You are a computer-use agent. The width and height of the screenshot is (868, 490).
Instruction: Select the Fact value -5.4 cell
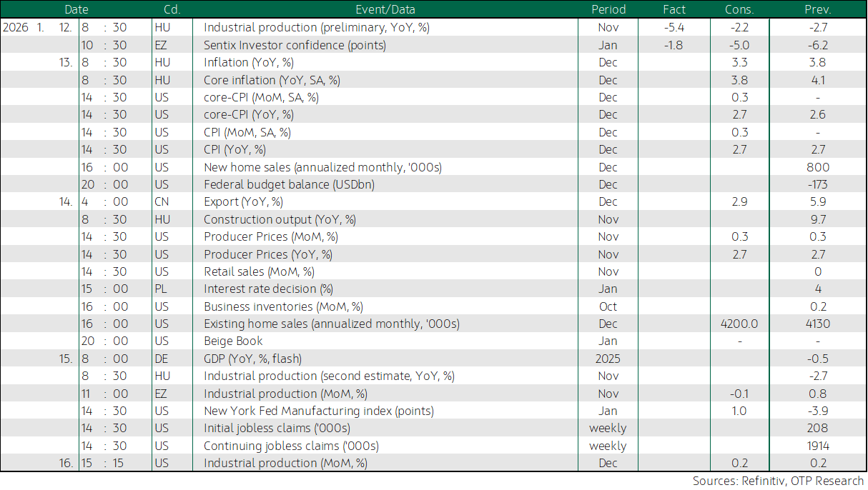(674, 28)
